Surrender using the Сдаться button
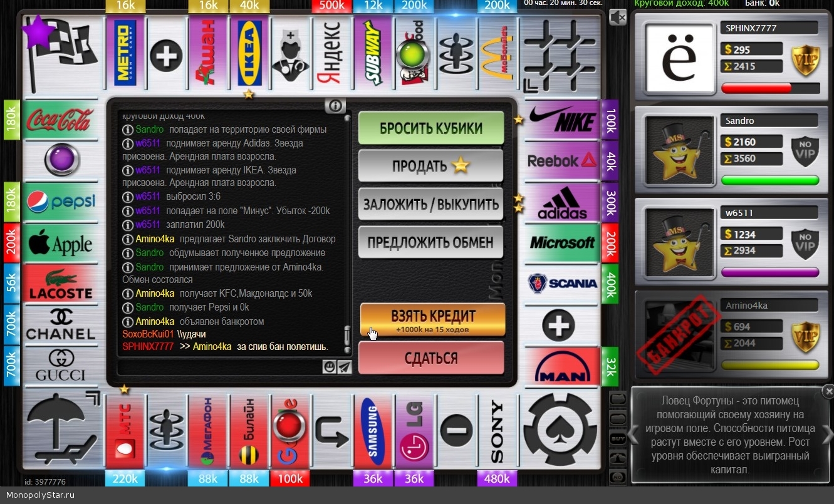Image resolution: width=834 pixels, height=504 pixels. (431, 358)
